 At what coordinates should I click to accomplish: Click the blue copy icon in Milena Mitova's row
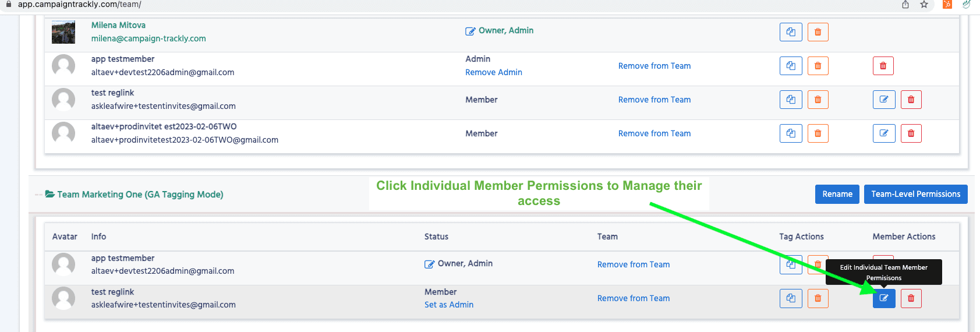[x=791, y=32]
